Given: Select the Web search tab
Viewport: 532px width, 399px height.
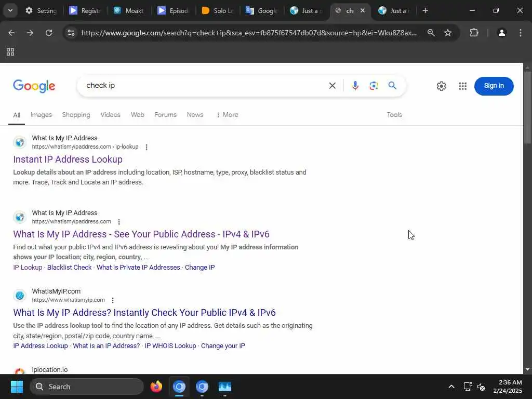Looking at the screenshot, I should tap(137, 115).
